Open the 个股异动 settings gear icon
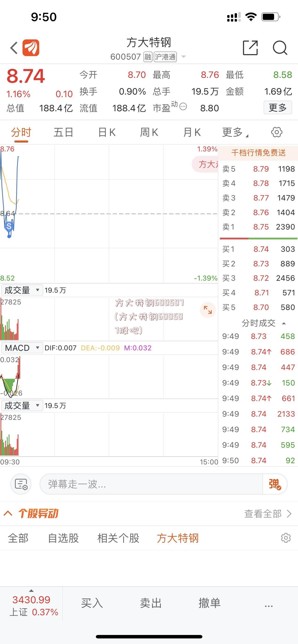Image resolution: width=298 pixels, height=644 pixels. (286, 538)
